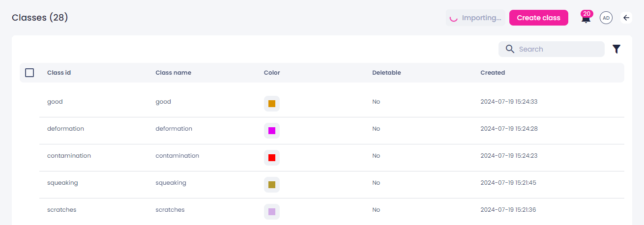The image size is (644, 225).
Task: Click the Deletable 'No' value for squeaking
Action: [x=376, y=183]
